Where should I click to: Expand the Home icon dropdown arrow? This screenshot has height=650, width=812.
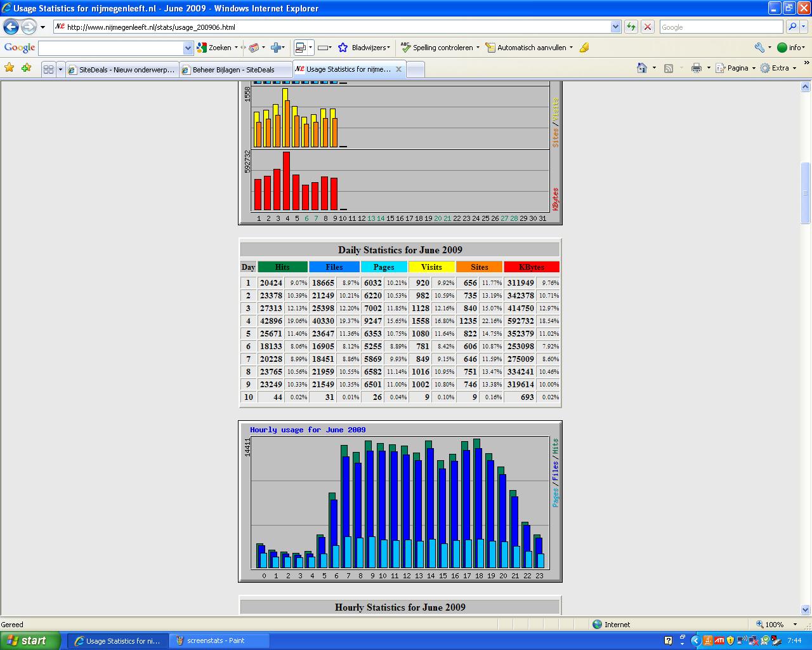[654, 68]
